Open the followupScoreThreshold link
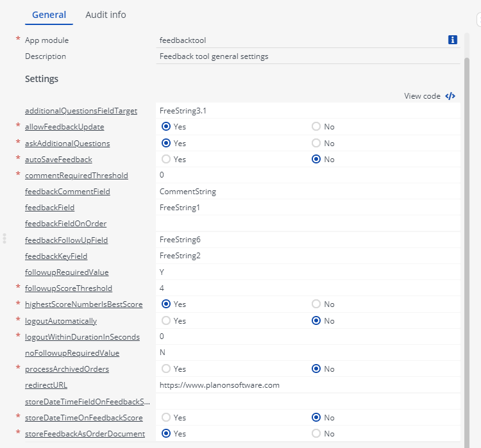Viewport: 481px width, 448px height. pyautogui.click(x=69, y=288)
